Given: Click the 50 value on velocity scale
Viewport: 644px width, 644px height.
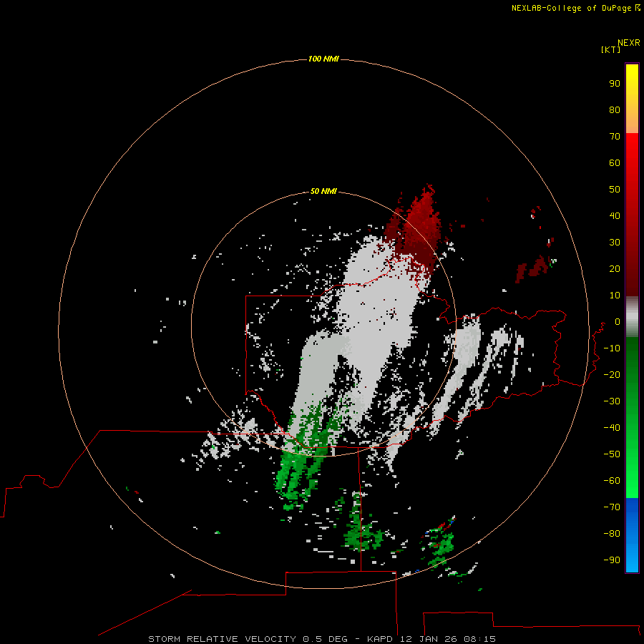Looking at the screenshot, I should [x=615, y=190].
